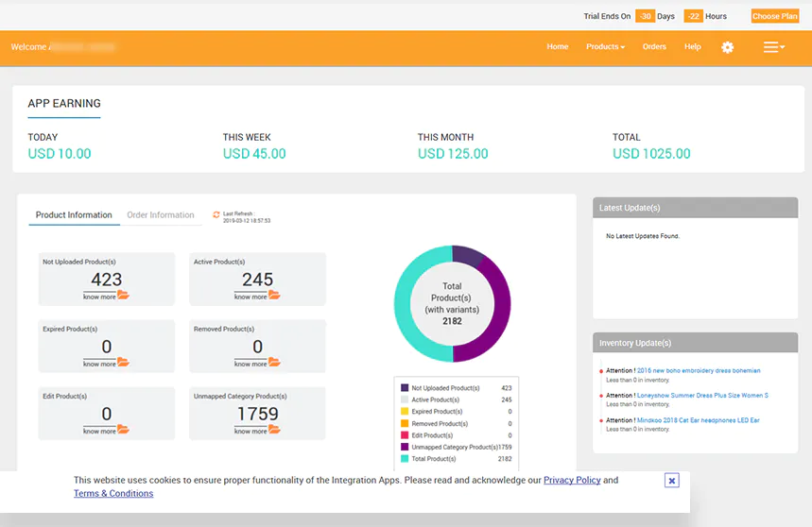Click the donut chart center total
The image size is (812, 527).
(452, 303)
